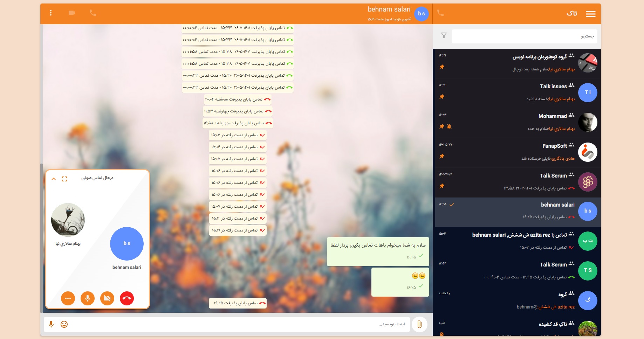
Task: Hang up the ongoing voice call
Action: pos(127,298)
